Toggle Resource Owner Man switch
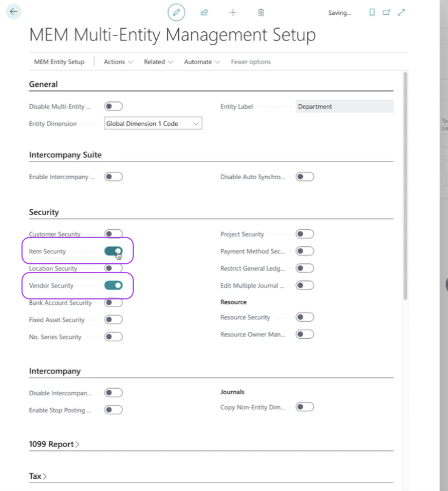Screen dimensions: 448x491 (x=305, y=334)
